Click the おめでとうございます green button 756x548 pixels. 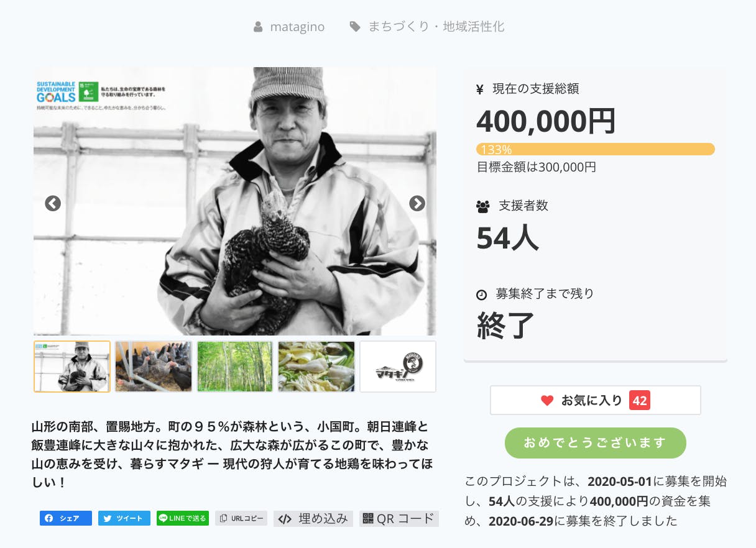(x=595, y=443)
